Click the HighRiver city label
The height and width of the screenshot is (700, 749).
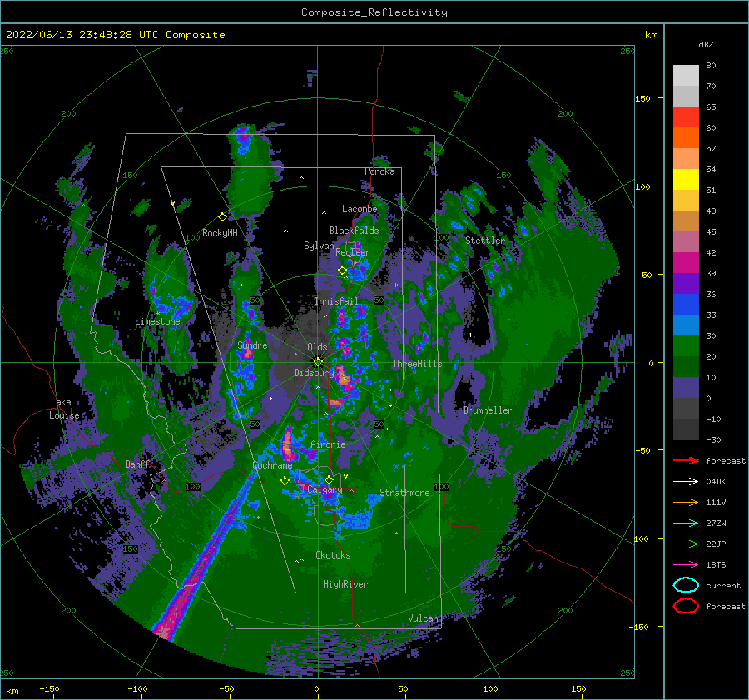tap(345, 584)
